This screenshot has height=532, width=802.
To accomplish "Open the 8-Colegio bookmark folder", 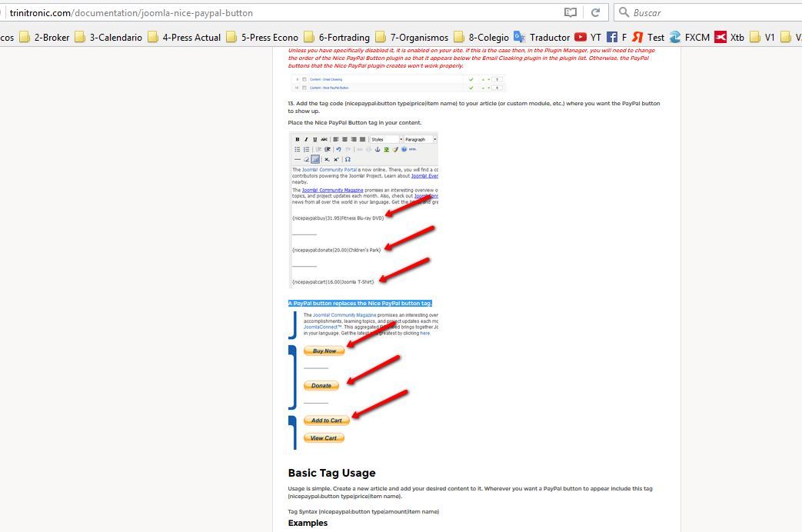I will 481,38.
